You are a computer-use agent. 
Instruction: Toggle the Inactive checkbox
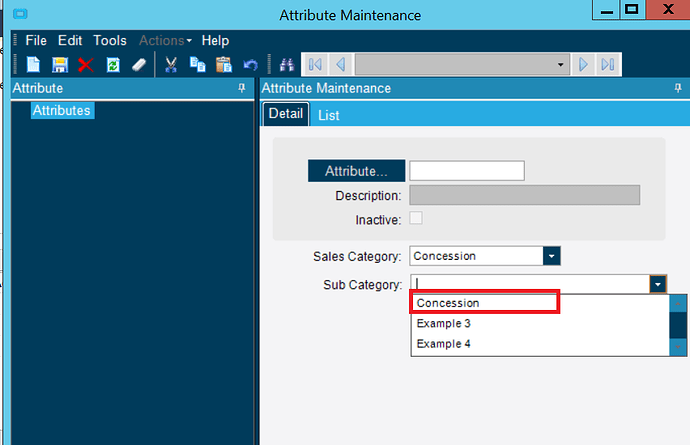[416, 218]
